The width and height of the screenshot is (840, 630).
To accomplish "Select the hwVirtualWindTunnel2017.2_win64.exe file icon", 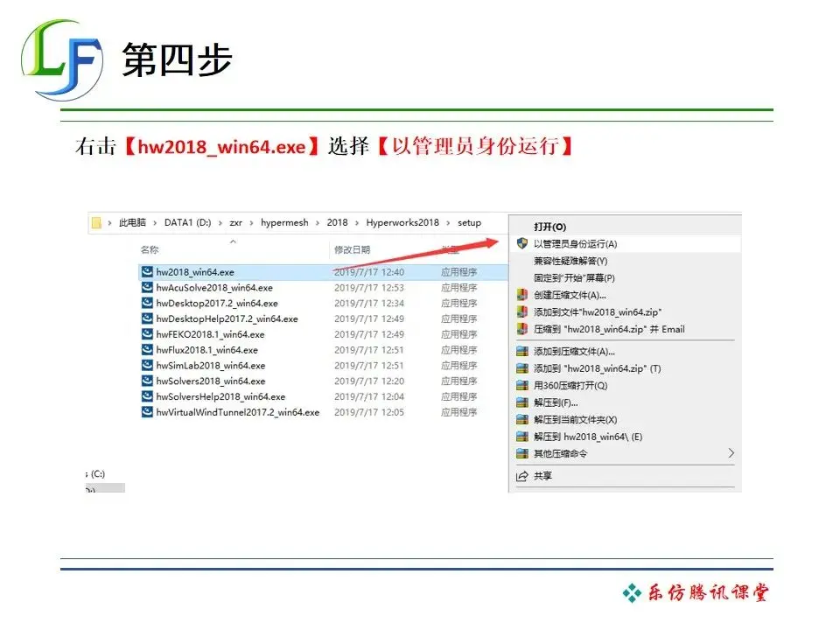I will [x=147, y=412].
